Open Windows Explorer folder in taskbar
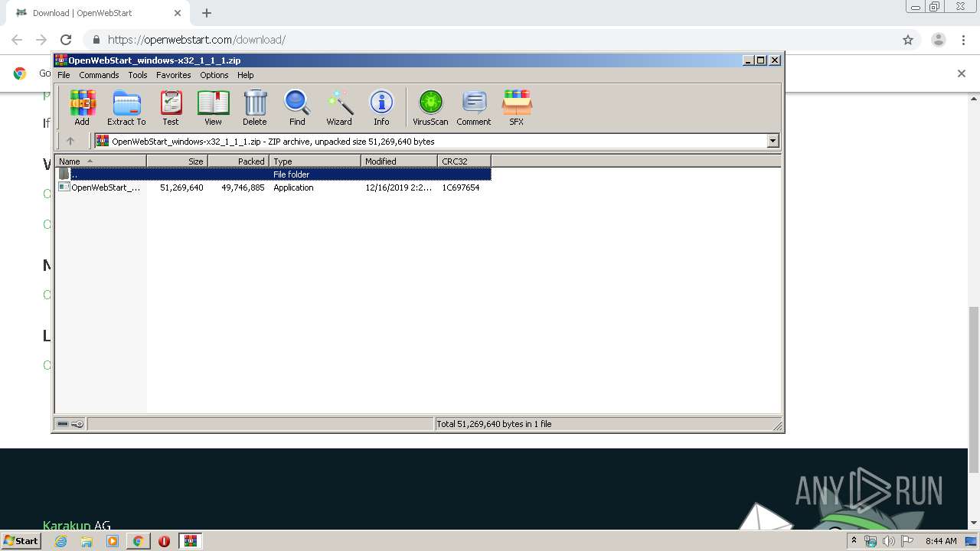Screen dimensions: 980x551 coord(87,541)
